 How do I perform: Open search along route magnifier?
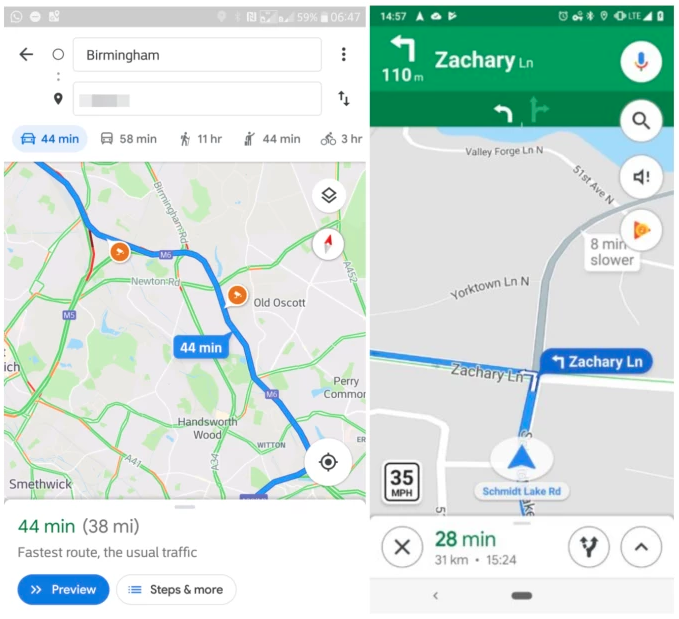tap(641, 120)
